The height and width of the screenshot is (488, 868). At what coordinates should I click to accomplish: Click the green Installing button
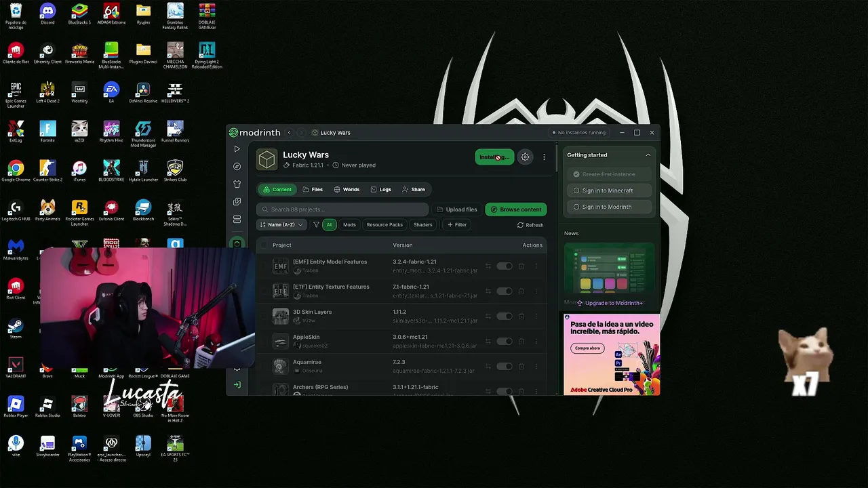[x=494, y=157]
